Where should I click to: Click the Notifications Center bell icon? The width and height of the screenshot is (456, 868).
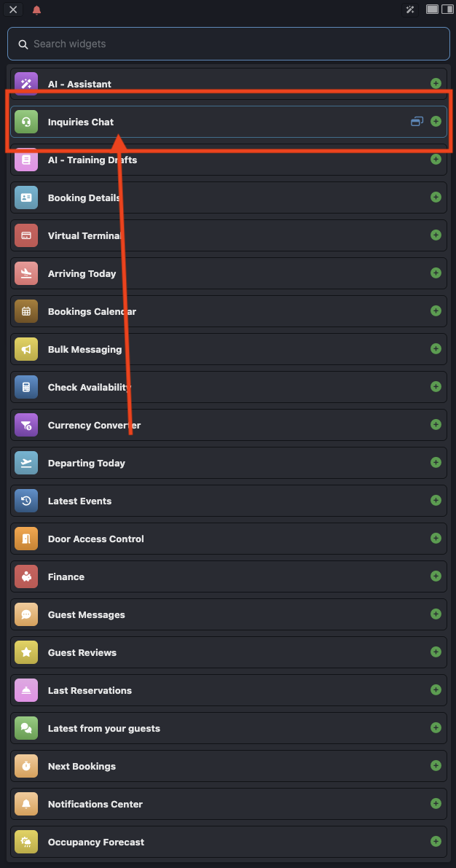click(26, 805)
